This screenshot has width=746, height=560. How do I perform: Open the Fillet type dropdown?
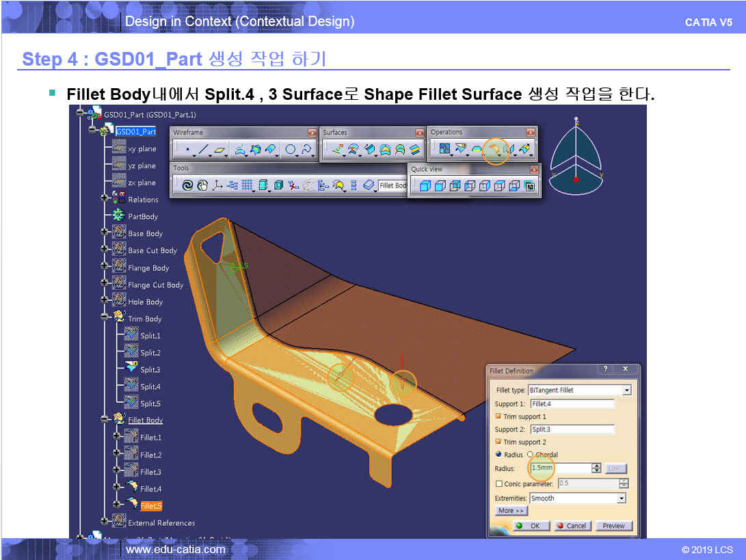pyautogui.click(x=627, y=390)
